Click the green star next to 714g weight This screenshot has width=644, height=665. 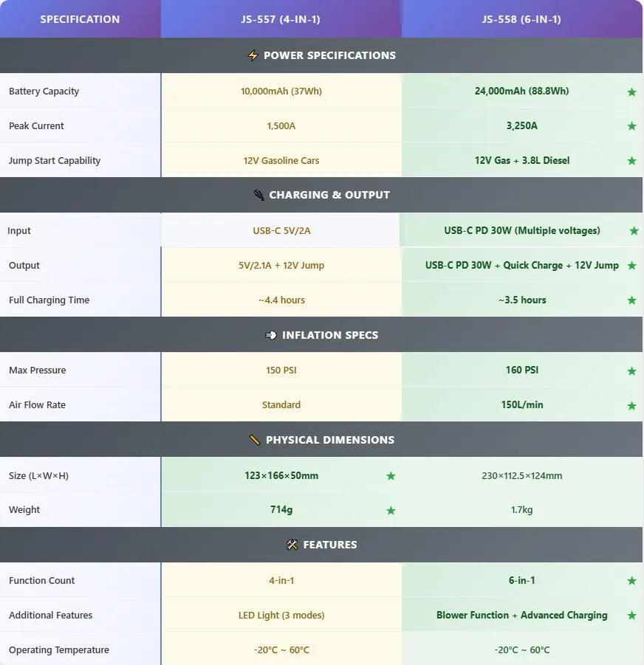[391, 510]
